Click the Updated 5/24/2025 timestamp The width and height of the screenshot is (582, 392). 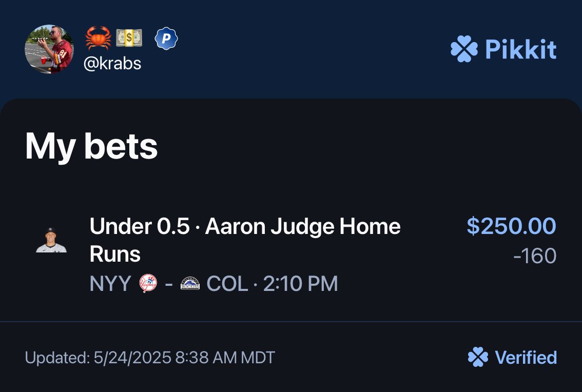pyautogui.click(x=150, y=358)
